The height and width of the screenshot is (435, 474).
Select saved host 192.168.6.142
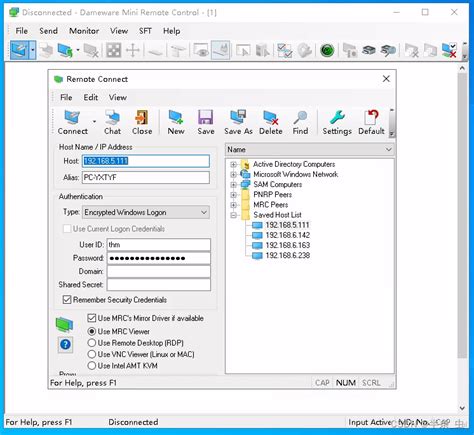point(287,235)
